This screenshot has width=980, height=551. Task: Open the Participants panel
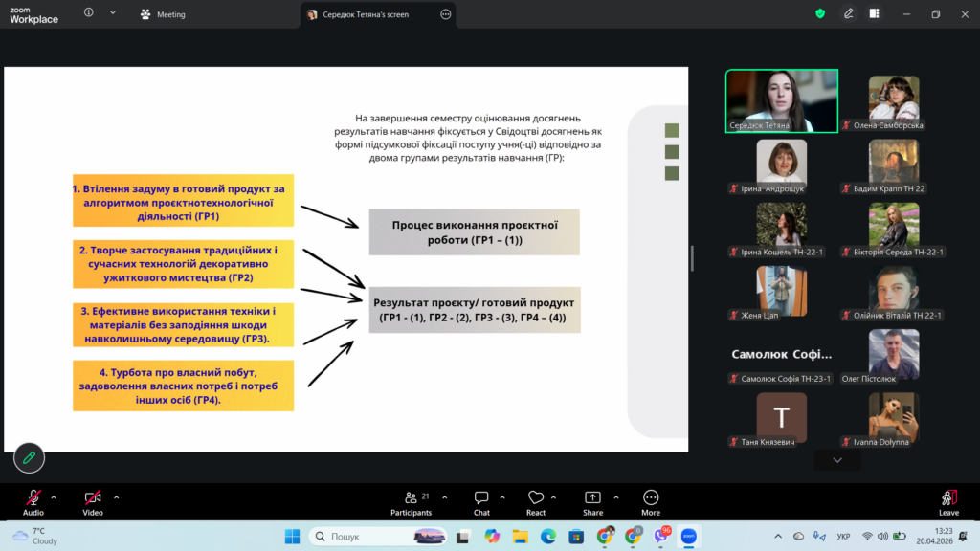point(412,500)
